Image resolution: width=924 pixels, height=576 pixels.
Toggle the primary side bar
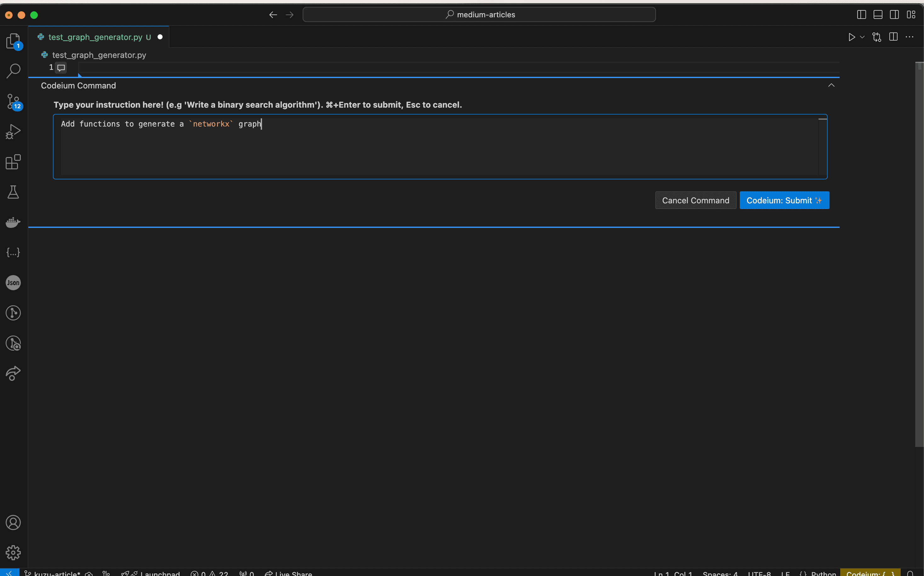861,14
